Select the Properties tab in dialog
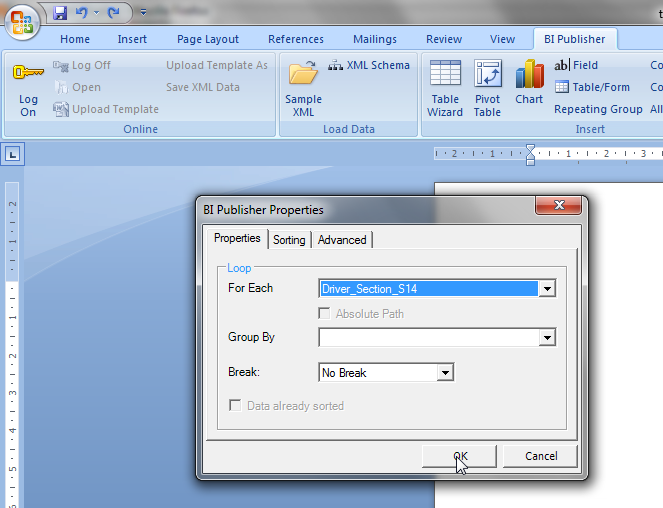 click(x=237, y=238)
